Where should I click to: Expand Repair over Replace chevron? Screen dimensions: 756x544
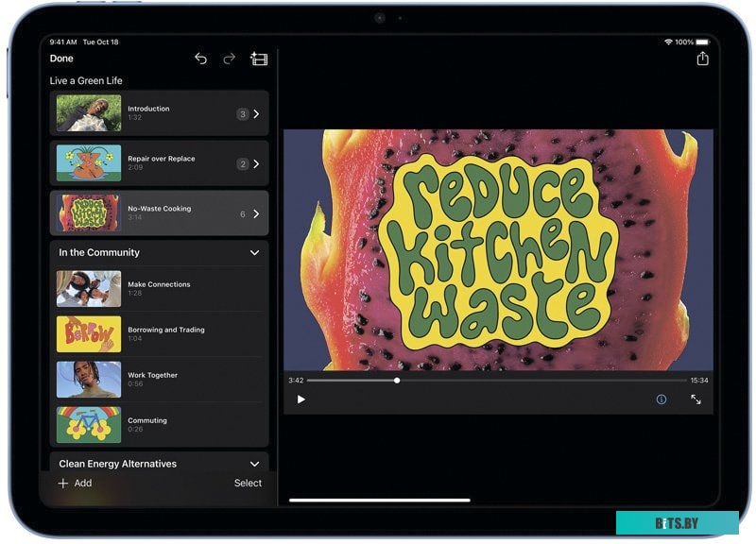[256, 164]
